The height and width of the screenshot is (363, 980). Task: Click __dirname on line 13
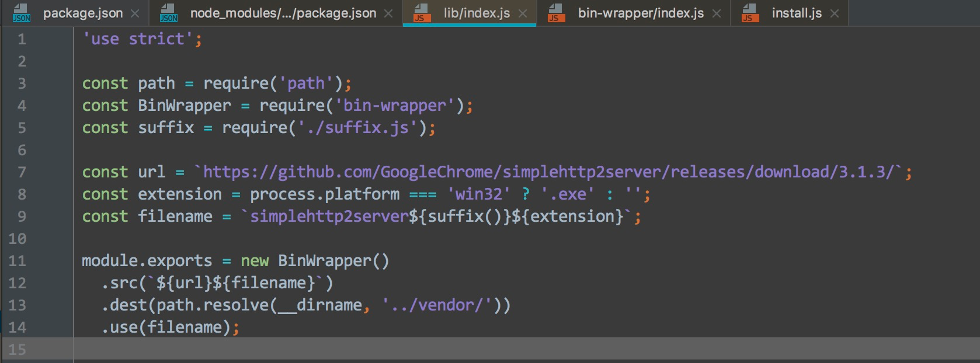[x=320, y=305]
